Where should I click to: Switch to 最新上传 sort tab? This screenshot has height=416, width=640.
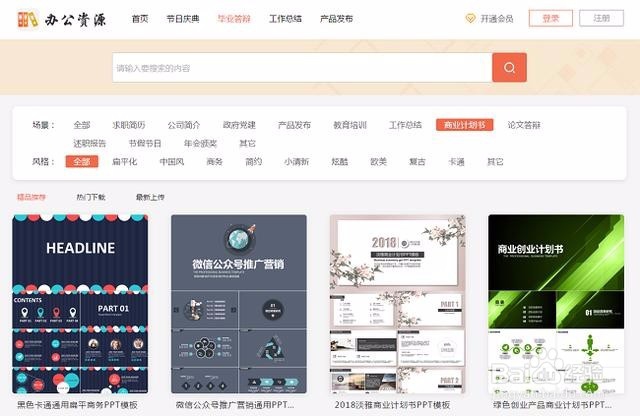pyautogui.click(x=150, y=197)
